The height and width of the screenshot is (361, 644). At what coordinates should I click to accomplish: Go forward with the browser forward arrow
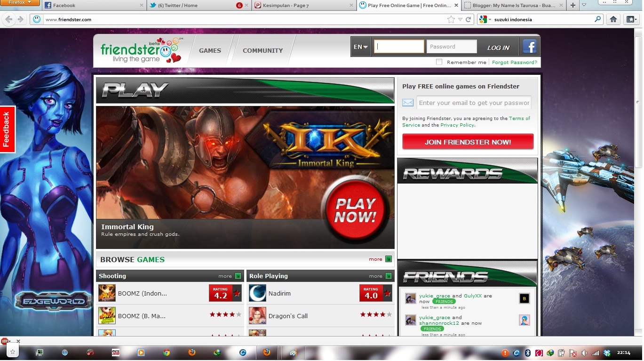pos(20,19)
